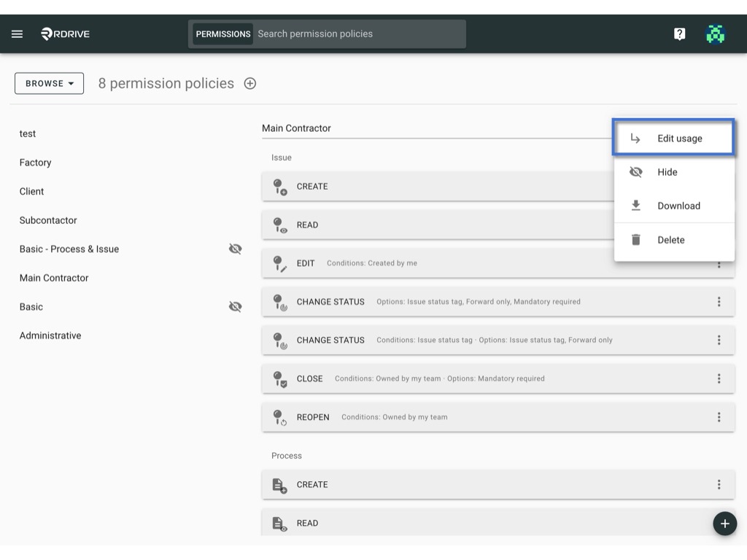Image resolution: width=747 pixels, height=560 pixels.
Task: Click the Issue READ pin icon
Action: pyautogui.click(x=280, y=225)
